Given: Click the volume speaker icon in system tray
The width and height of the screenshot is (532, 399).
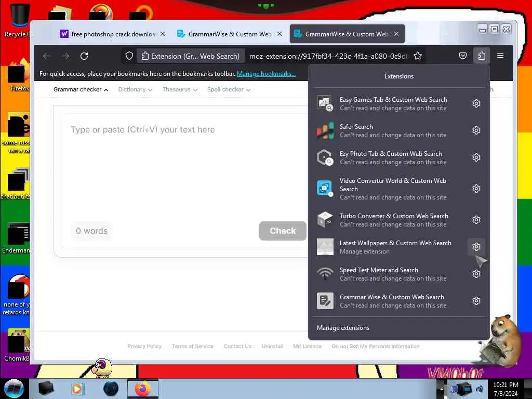Looking at the screenshot, I should 479,389.
